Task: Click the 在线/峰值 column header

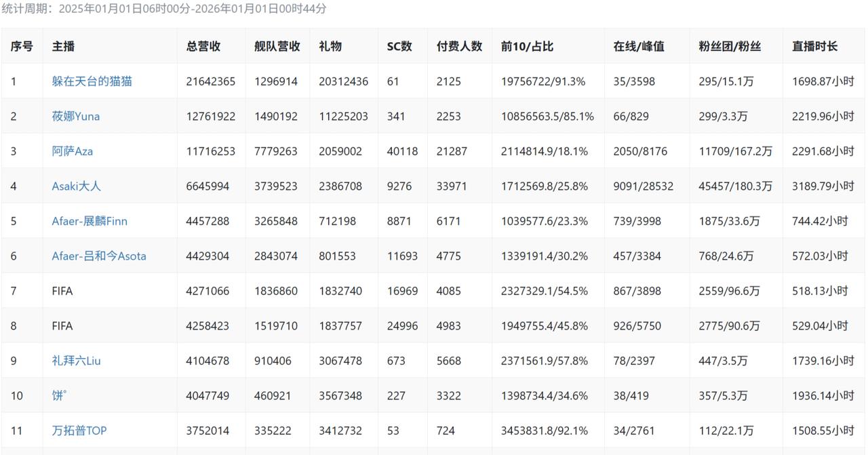Action: (x=639, y=47)
